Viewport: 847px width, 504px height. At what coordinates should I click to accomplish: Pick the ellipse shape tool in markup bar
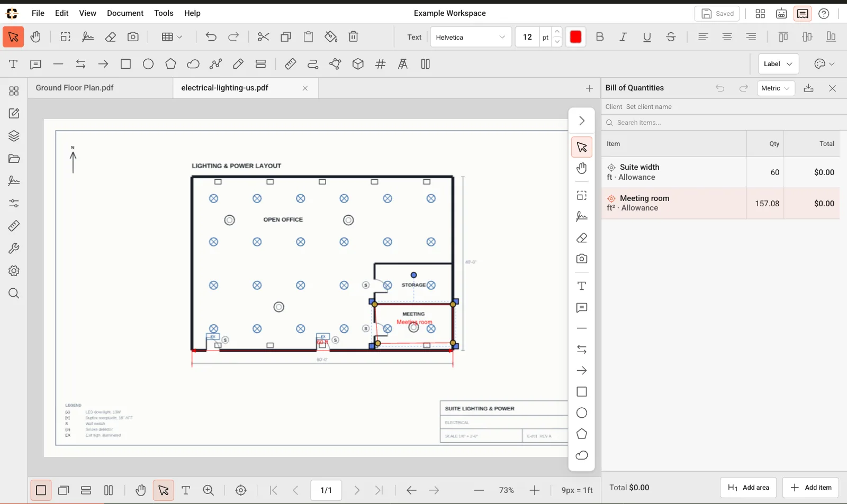point(148,64)
